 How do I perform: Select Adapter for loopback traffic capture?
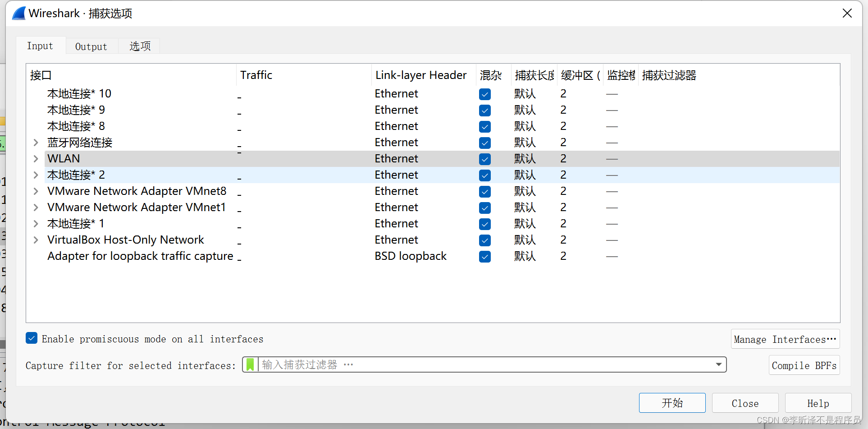click(x=140, y=256)
